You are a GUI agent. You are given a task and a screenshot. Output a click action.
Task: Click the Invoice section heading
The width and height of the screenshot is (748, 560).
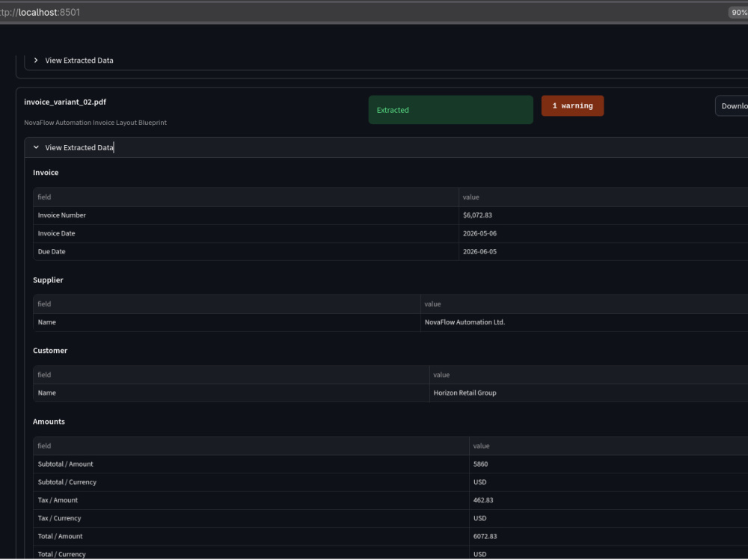[x=46, y=173]
